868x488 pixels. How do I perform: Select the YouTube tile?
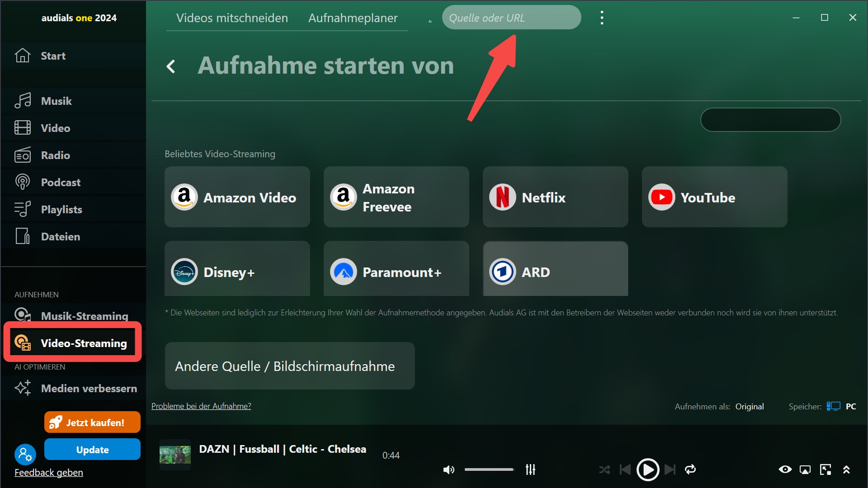715,197
